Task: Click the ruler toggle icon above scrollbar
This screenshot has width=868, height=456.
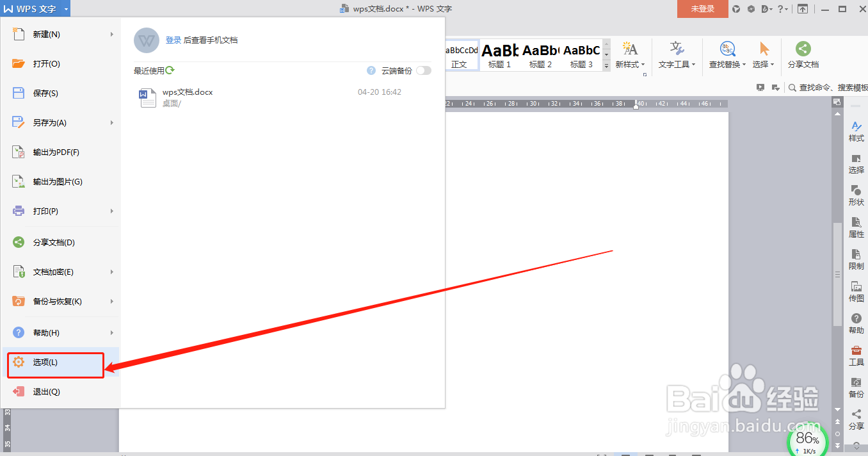Action: [x=837, y=102]
